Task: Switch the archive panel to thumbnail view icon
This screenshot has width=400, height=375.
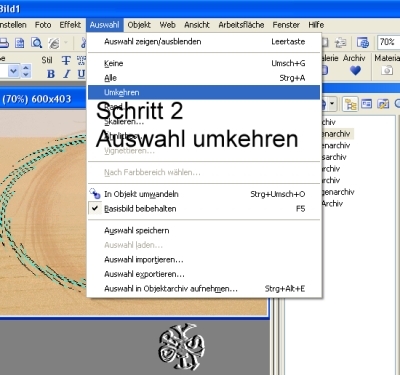Action: coord(367,104)
